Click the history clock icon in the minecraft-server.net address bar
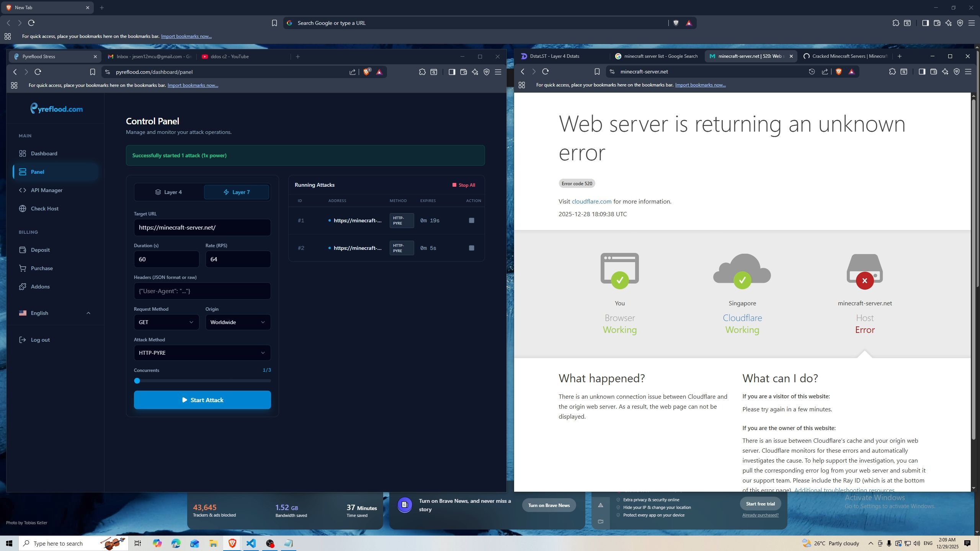 tap(812, 72)
